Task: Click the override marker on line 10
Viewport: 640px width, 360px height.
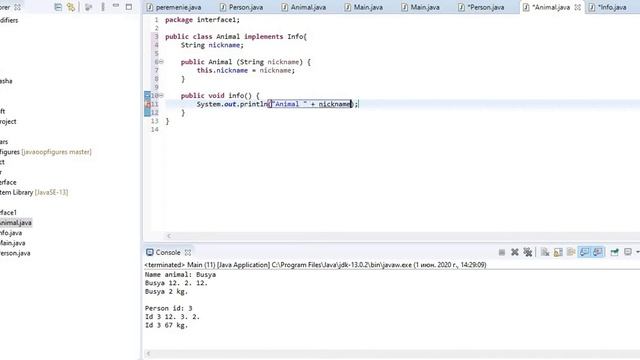Action: point(148,96)
